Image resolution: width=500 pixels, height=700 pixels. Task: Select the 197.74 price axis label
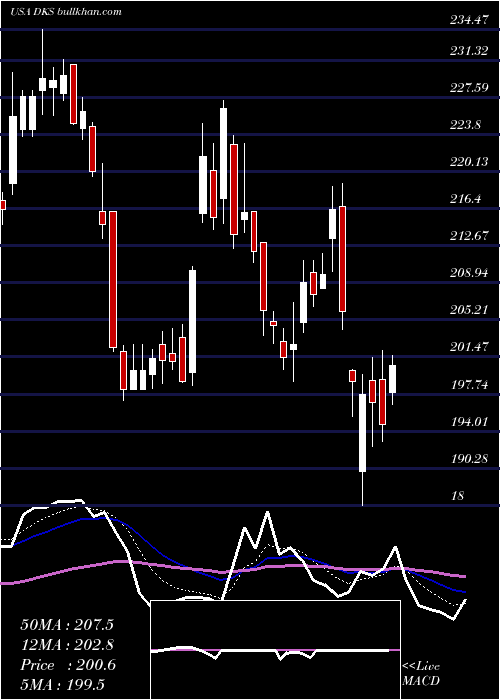point(469,385)
